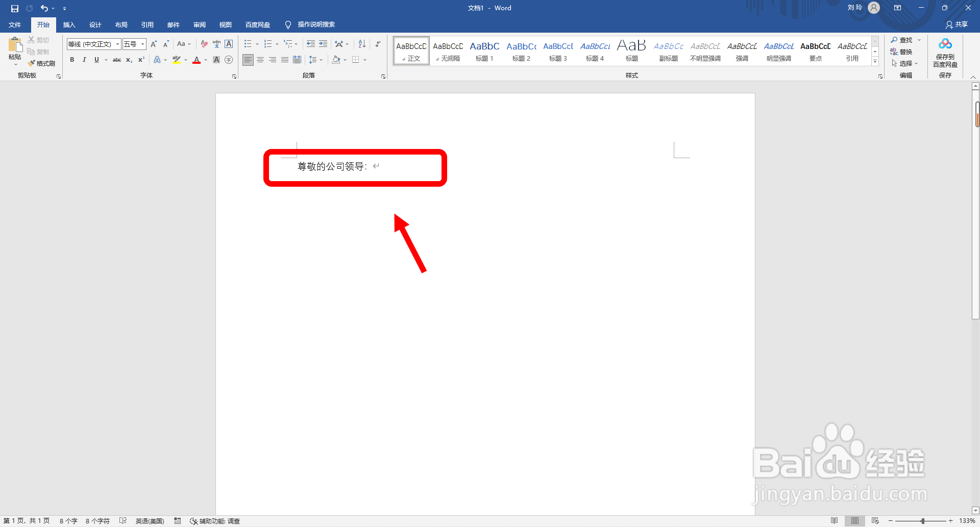Toggle Underline formatting

pos(96,60)
